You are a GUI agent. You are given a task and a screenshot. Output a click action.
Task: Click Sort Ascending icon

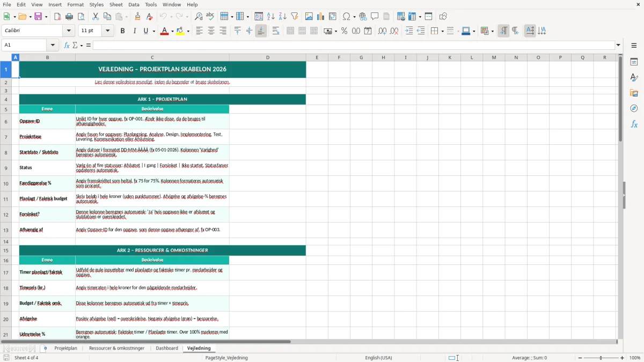(271, 17)
